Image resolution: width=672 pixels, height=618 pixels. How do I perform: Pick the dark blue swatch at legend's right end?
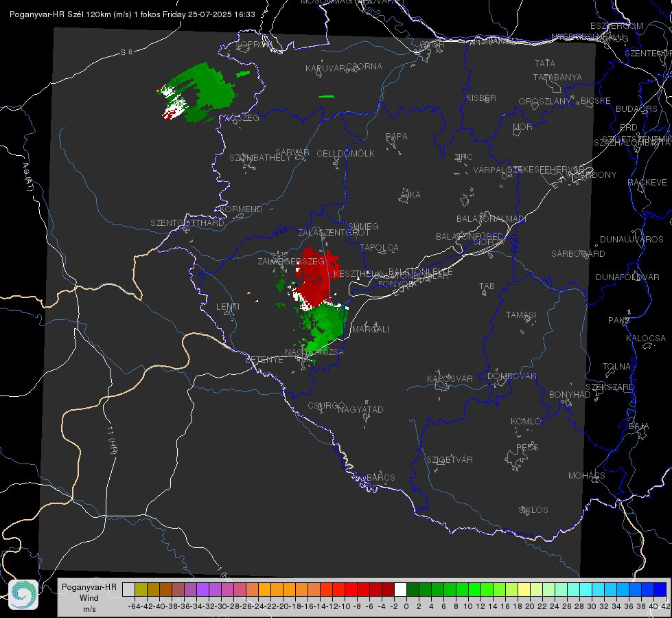(x=660, y=589)
